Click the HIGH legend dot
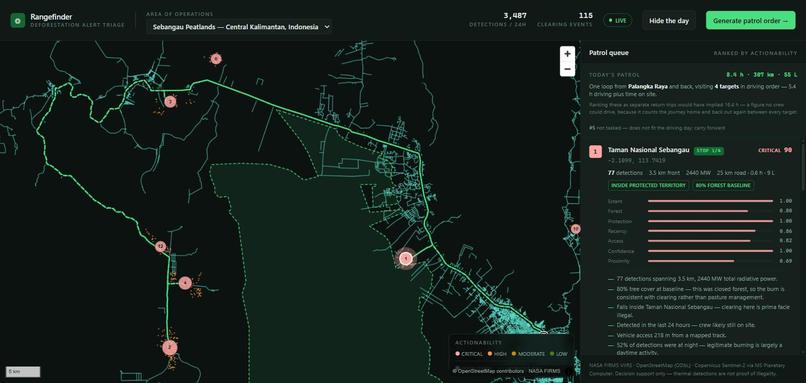 489,354
